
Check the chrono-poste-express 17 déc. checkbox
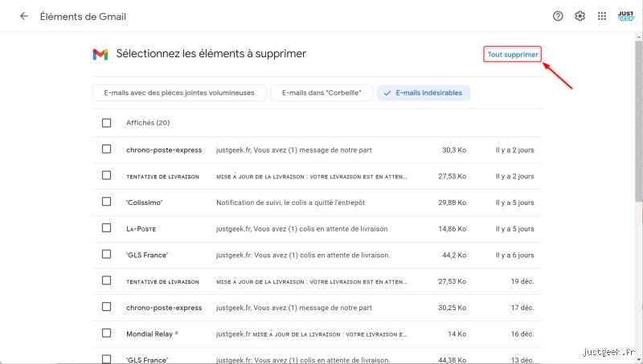coord(106,307)
